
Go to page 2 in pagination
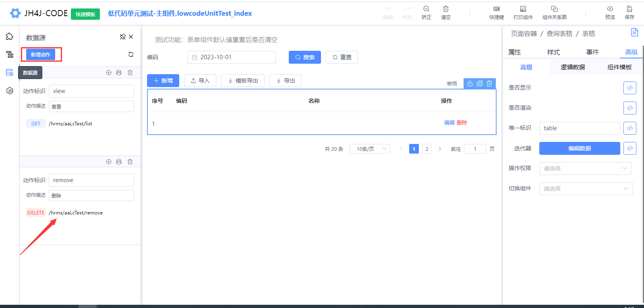coord(427,149)
